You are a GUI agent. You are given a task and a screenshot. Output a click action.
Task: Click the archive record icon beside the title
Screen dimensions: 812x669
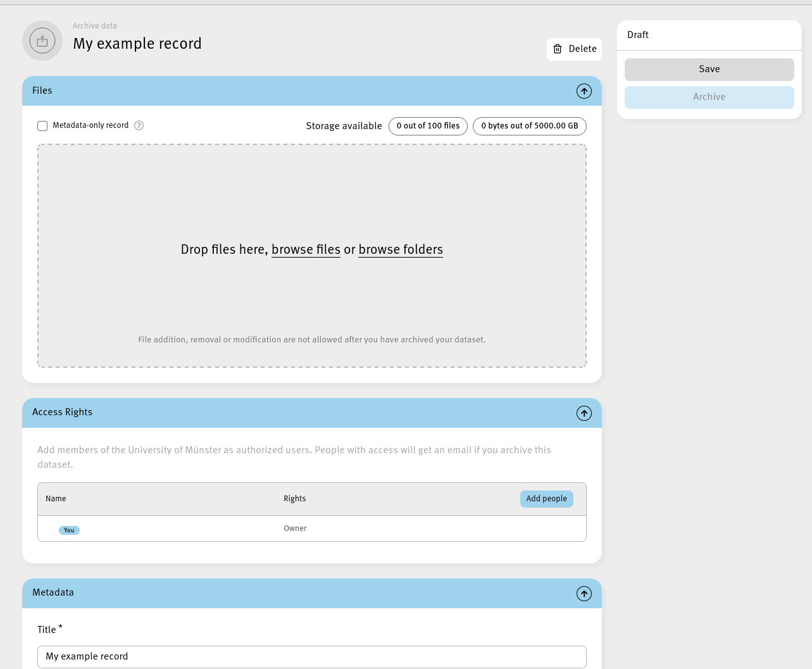coord(42,40)
